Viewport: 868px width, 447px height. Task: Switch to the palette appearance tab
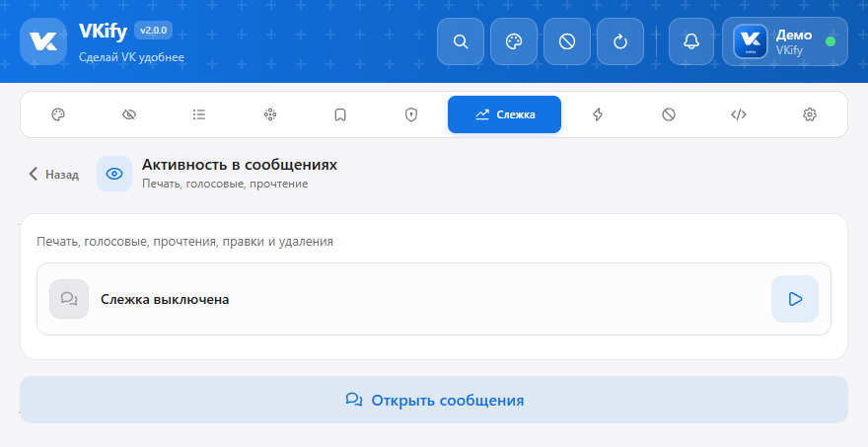[x=58, y=114]
